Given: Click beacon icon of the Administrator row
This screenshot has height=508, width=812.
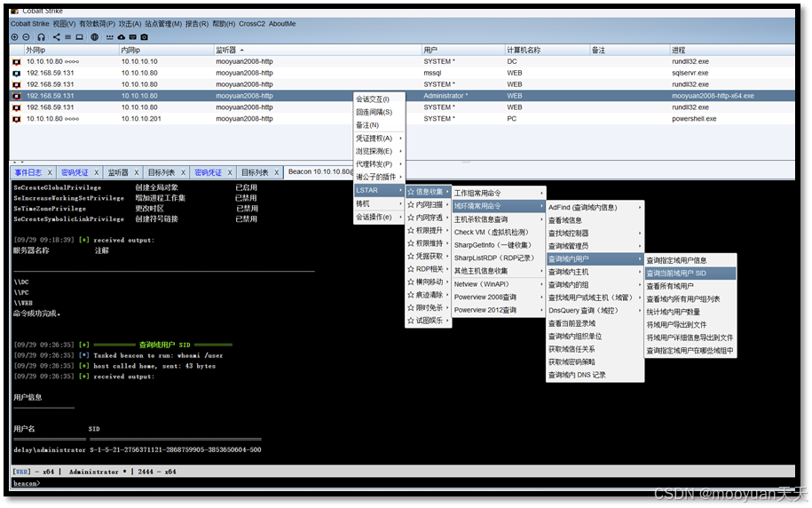Looking at the screenshot, I should pos(17,96).
